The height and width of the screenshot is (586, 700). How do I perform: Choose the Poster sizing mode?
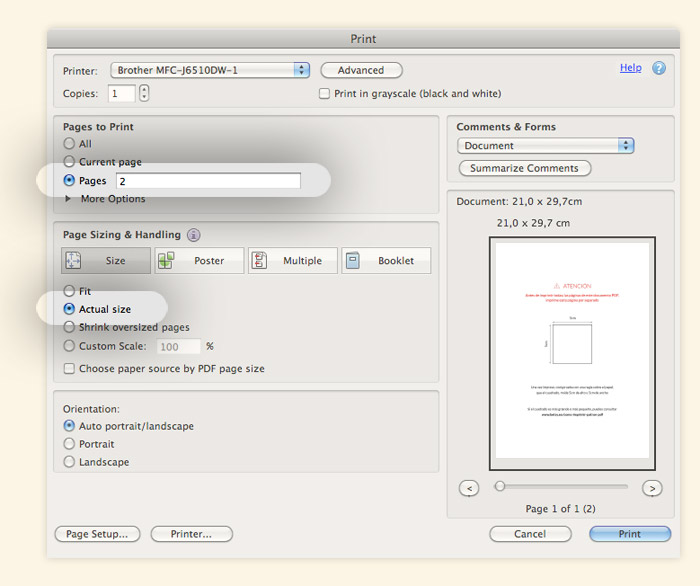pyautogui.click(x=199, y=261)
